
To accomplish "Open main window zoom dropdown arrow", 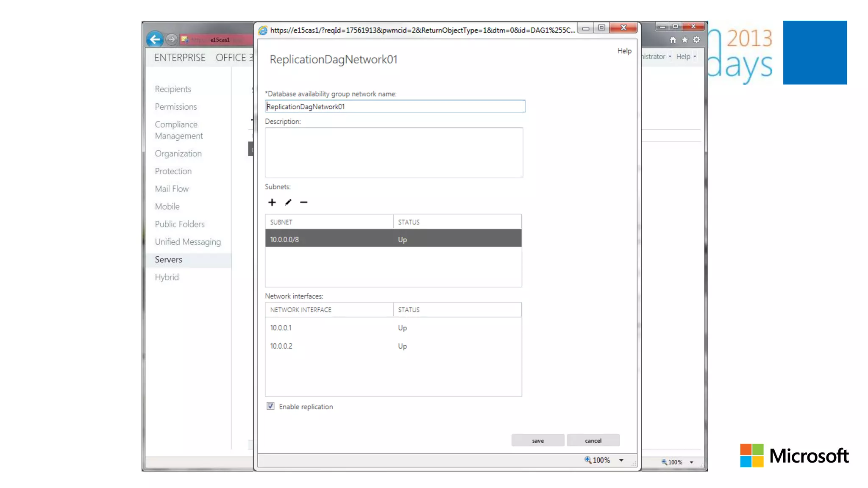I will pos(691,463).
